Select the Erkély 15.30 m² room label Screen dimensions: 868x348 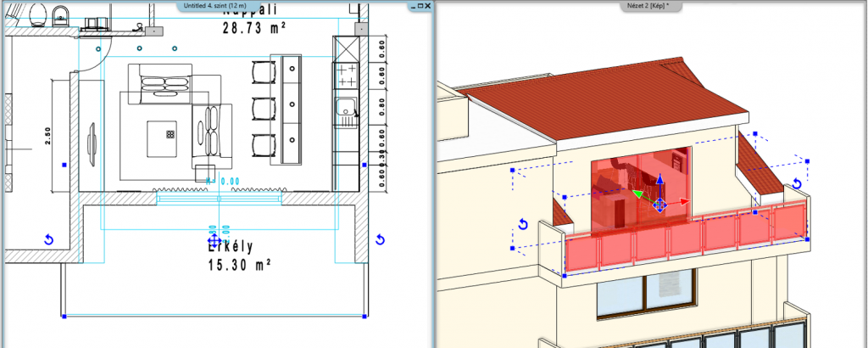pos(239,255)
